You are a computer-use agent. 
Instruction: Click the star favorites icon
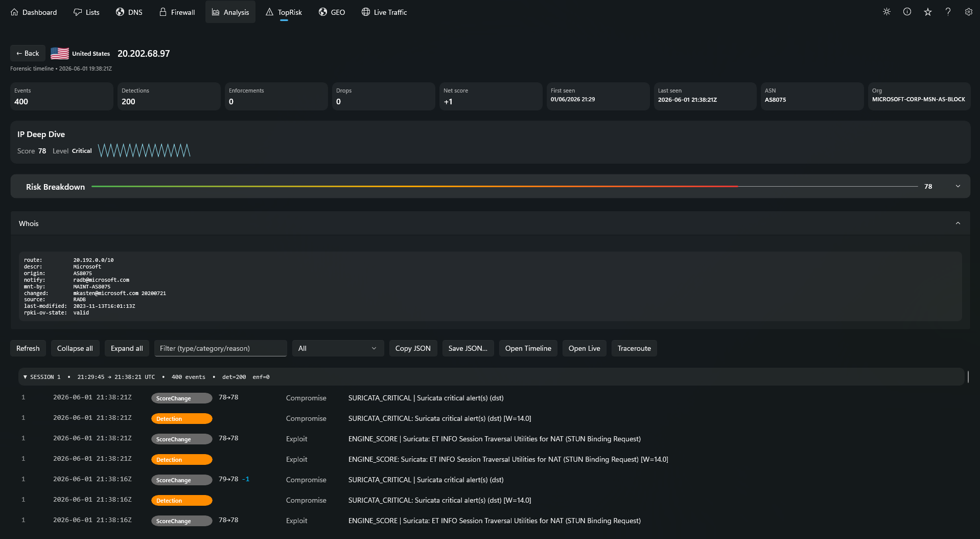click(x=928, y=12)
